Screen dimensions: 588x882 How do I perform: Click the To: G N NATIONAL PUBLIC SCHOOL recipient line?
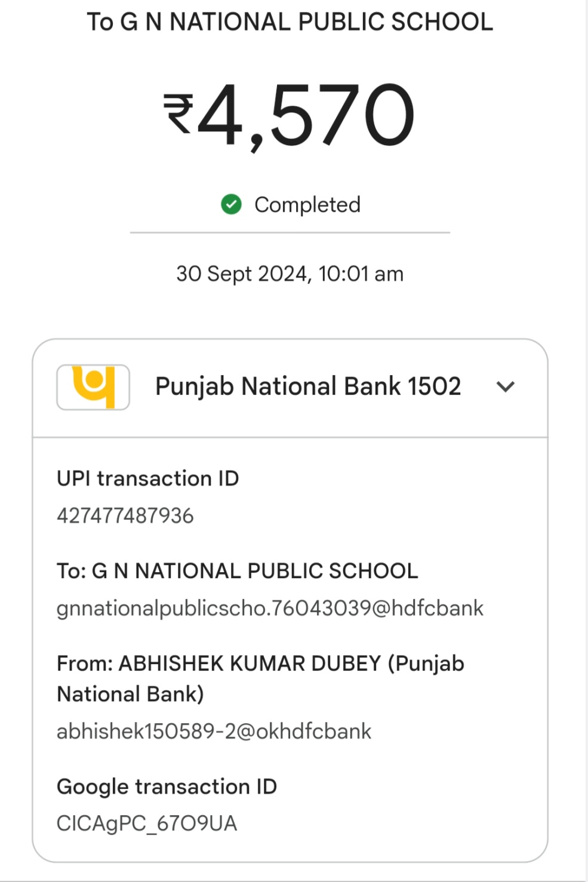(238, 571)
